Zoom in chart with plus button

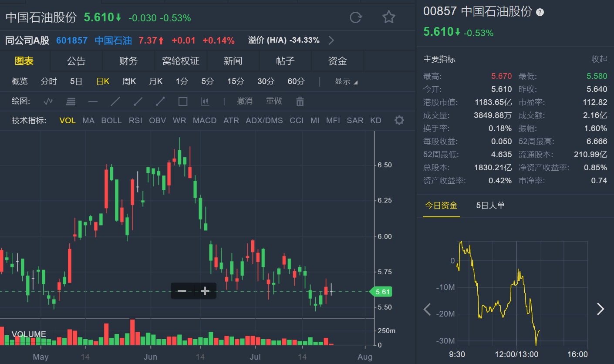205,291
